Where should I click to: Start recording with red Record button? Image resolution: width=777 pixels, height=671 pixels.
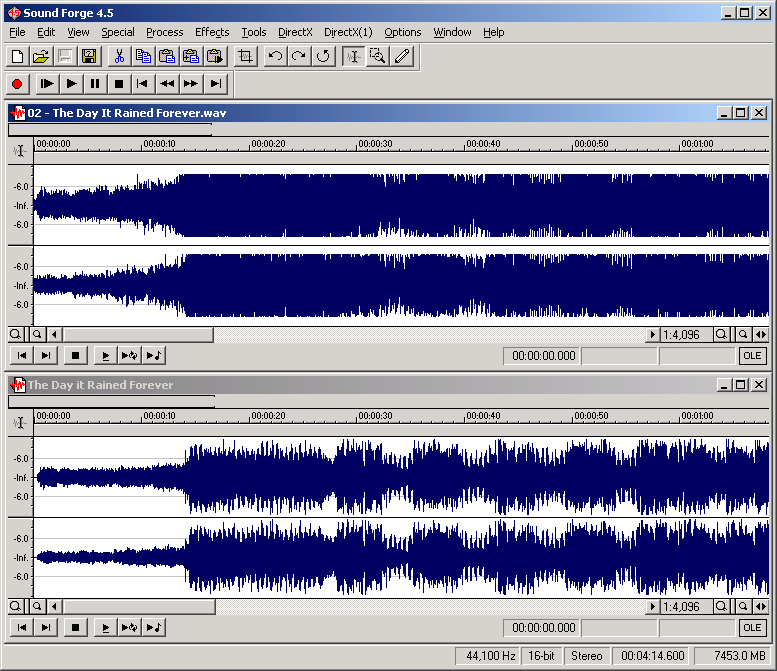point(17,84)
